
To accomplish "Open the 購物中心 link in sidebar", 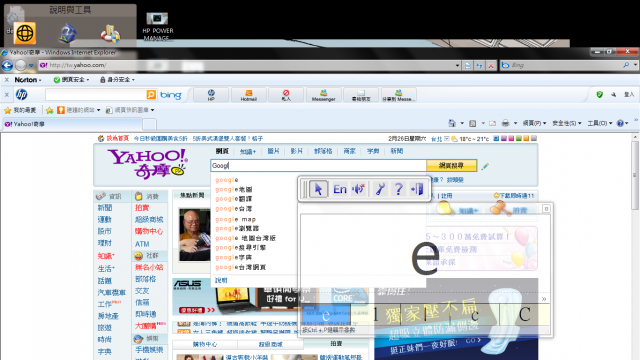I will [x=149, y=231].
